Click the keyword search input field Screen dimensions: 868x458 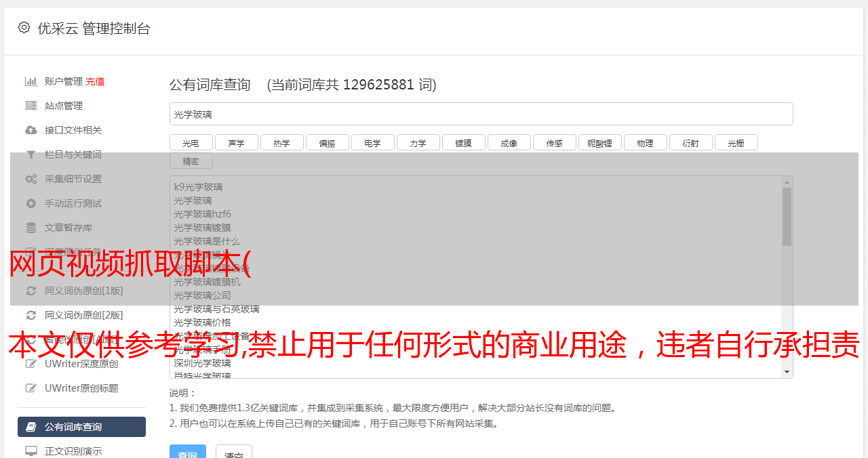pos(481,114)
